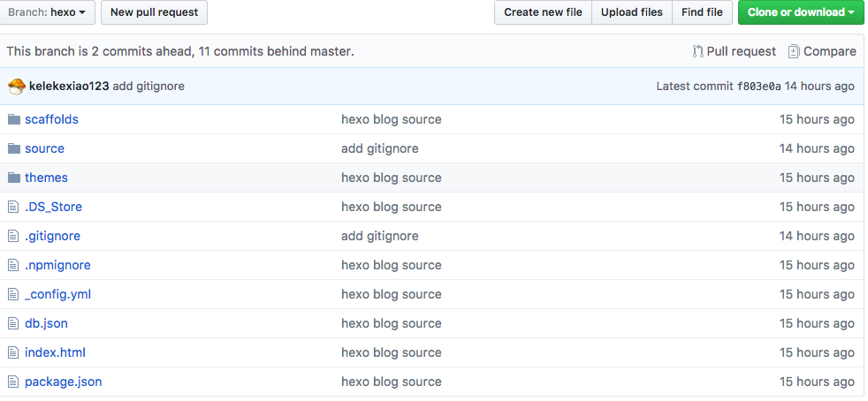Open the Pull request link
868x401 pixels.
742,51
